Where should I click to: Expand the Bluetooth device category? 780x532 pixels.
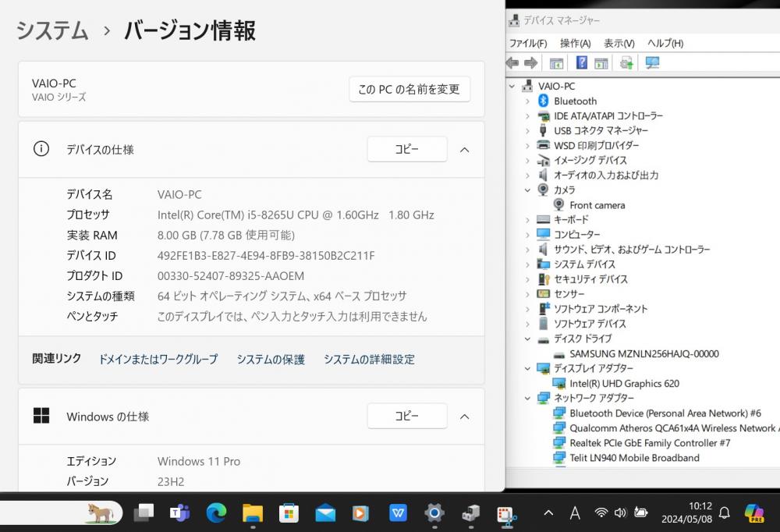(528, 101)
